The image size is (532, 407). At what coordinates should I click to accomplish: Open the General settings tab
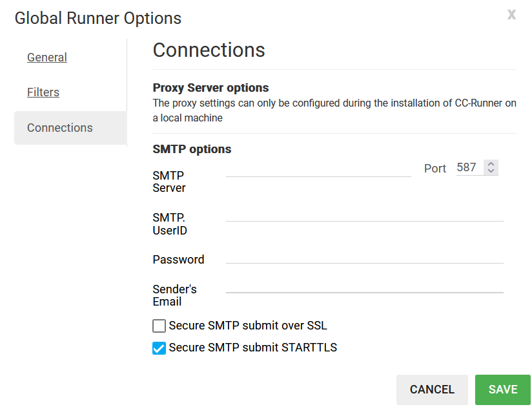(x=47, y=57)
